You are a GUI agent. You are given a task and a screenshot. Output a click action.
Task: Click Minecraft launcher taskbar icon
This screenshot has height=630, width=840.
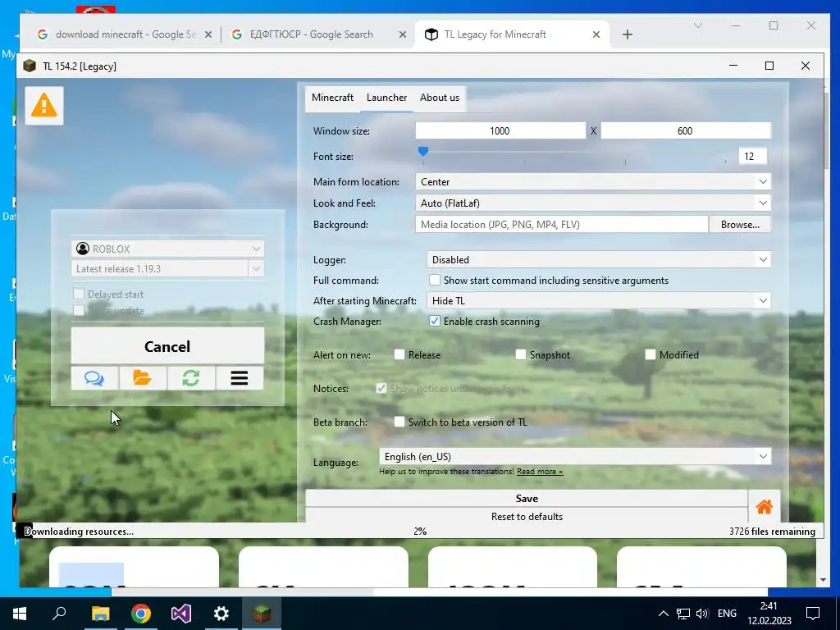pos(262,614)
